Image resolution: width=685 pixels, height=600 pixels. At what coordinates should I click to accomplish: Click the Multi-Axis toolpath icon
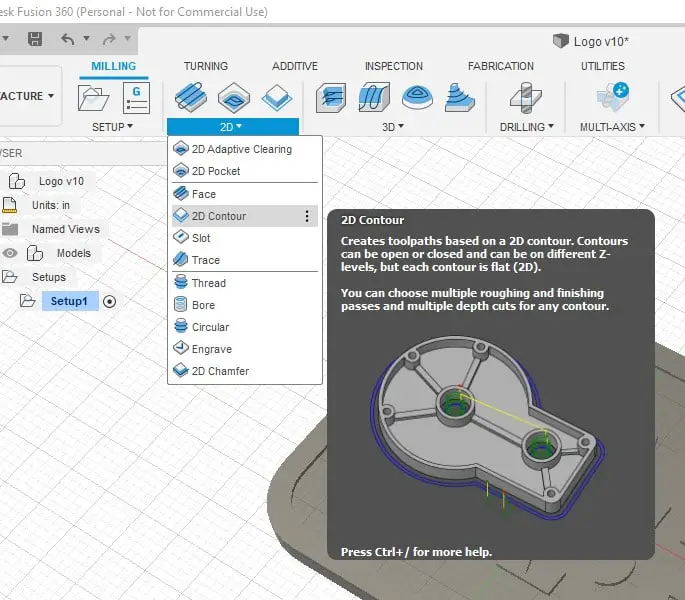pyautogui.click(x=612, y=97)
